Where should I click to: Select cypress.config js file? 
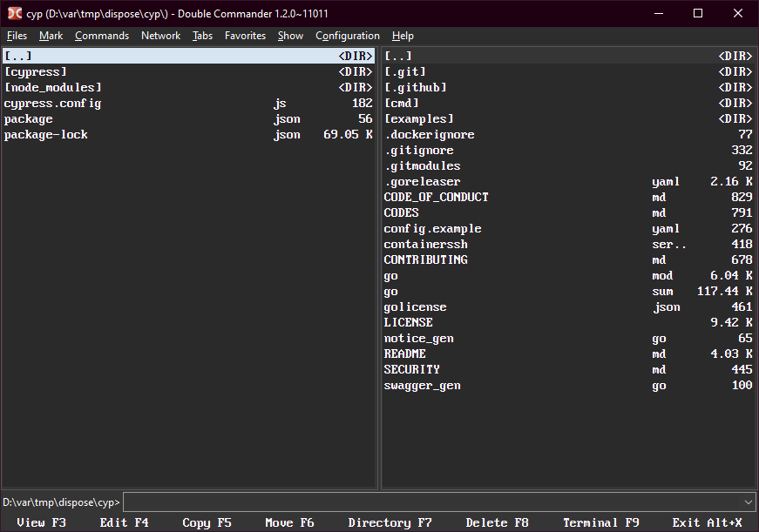(x=53, y=103)
